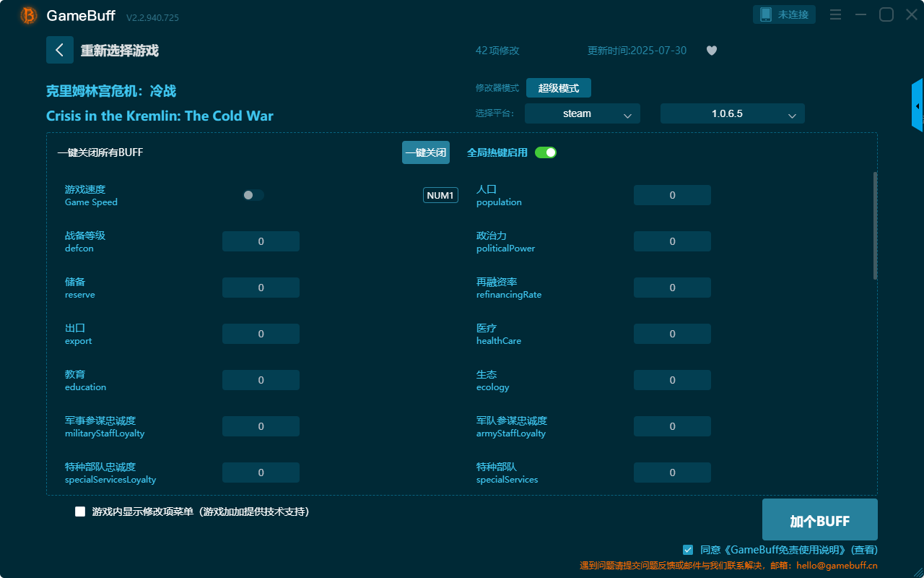Click the 再融资率 refinancingRate label
Image resolution: width=924 pixels, height=578 pixels.
point(509,288)
